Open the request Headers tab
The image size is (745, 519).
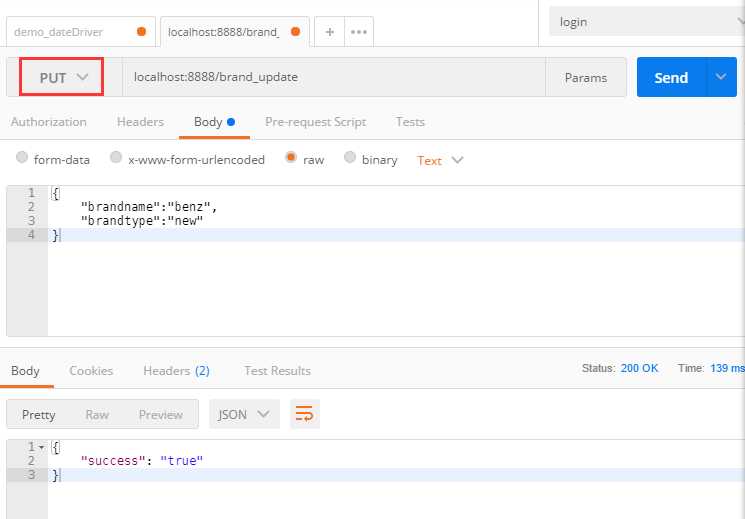[140, 122]
